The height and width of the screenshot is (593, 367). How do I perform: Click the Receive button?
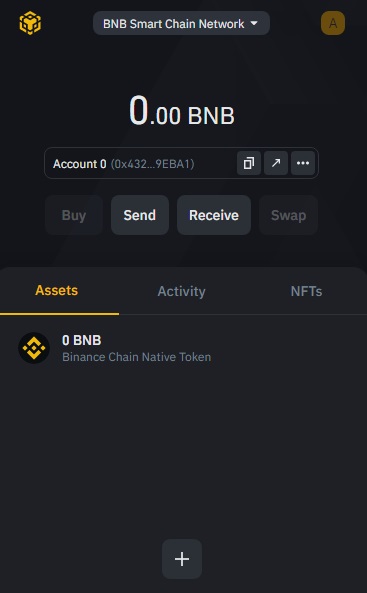(x=214, y=215)
